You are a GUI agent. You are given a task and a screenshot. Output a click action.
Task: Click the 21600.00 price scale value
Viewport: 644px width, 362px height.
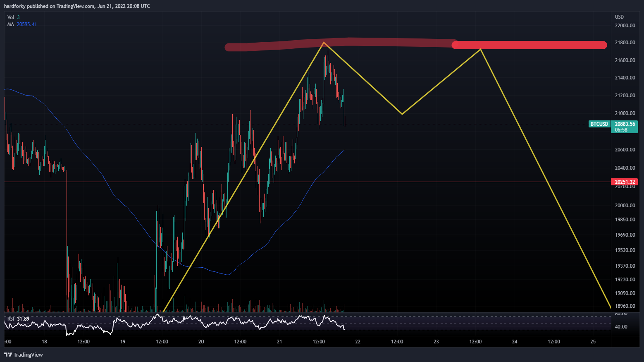click(x=625, y=60)
